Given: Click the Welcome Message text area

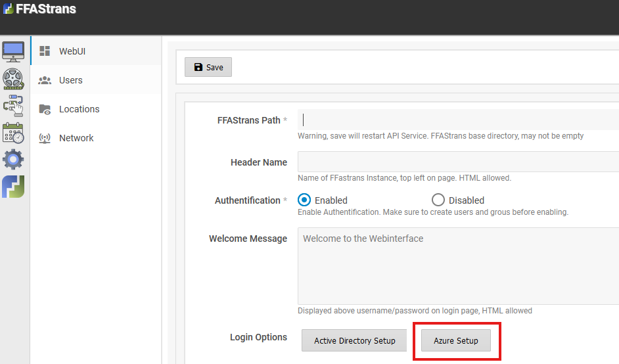Looking at the screenshot, I should pos(458,265).
